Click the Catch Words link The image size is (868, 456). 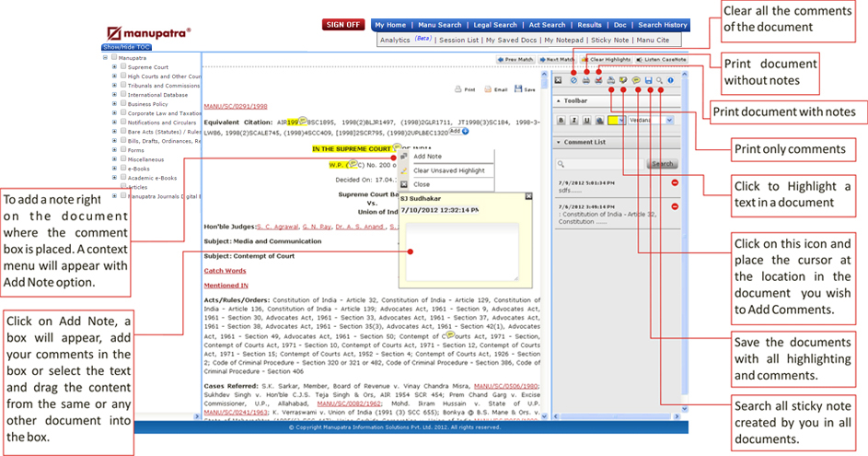pos(225,271)
